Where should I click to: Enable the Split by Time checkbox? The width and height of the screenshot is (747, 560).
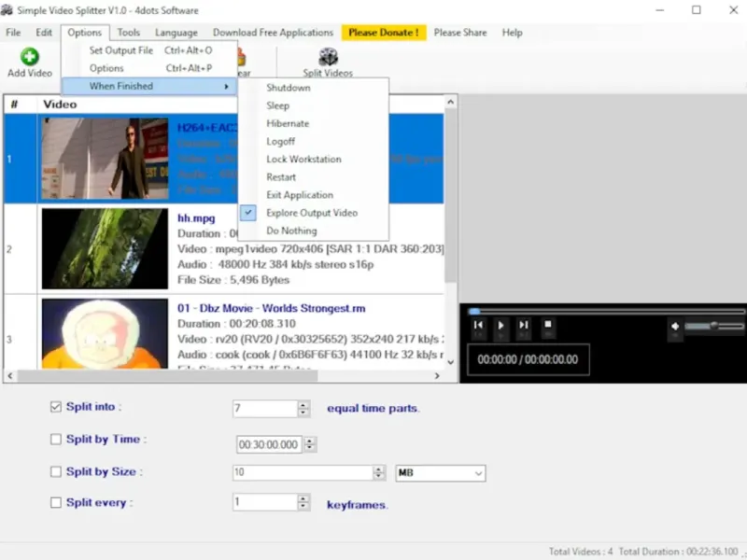click(x=56, y=439)
